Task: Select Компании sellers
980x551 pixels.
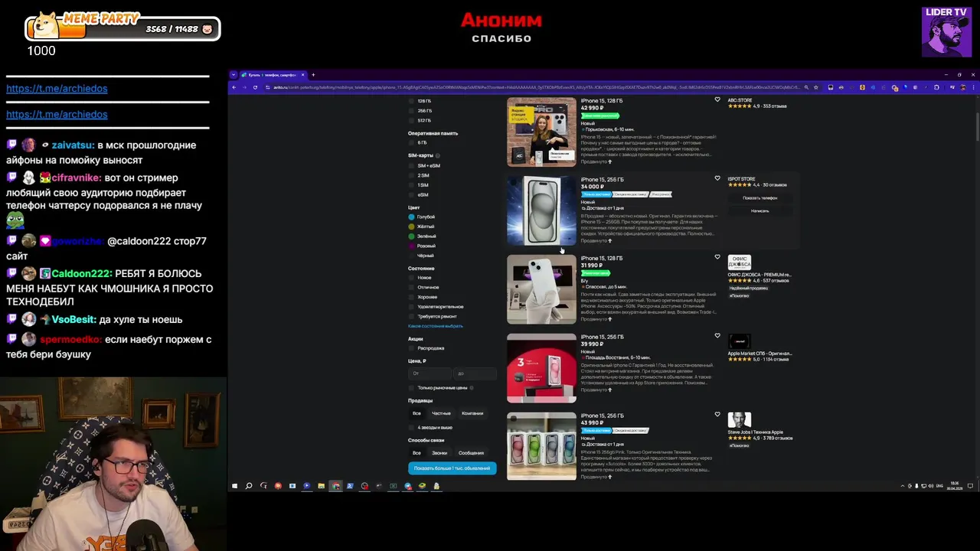Action: click(472, 413)
